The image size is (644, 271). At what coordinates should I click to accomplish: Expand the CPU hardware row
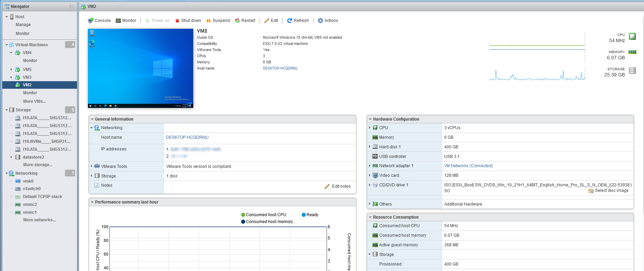(x=370, y=127)
